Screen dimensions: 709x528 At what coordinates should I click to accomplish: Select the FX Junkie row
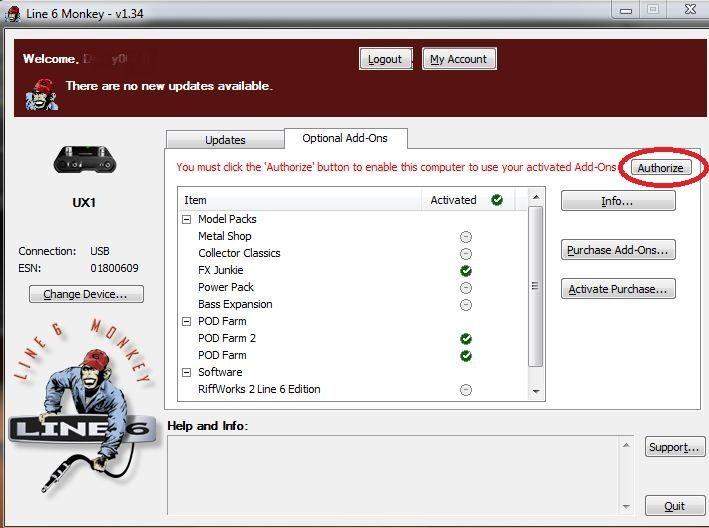pos(353,270)
